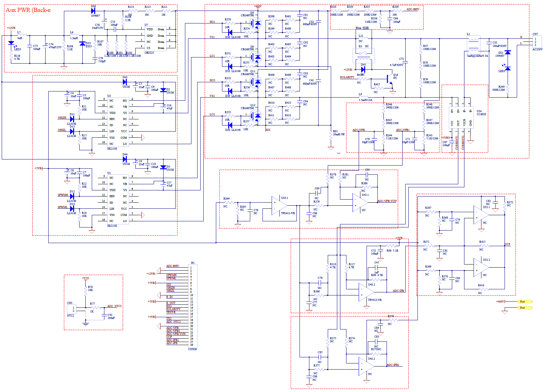Image resolution: width=545 pixels, height=392 pixels.
Task: Select the K1 relay symbol
Action: [363, 53]
